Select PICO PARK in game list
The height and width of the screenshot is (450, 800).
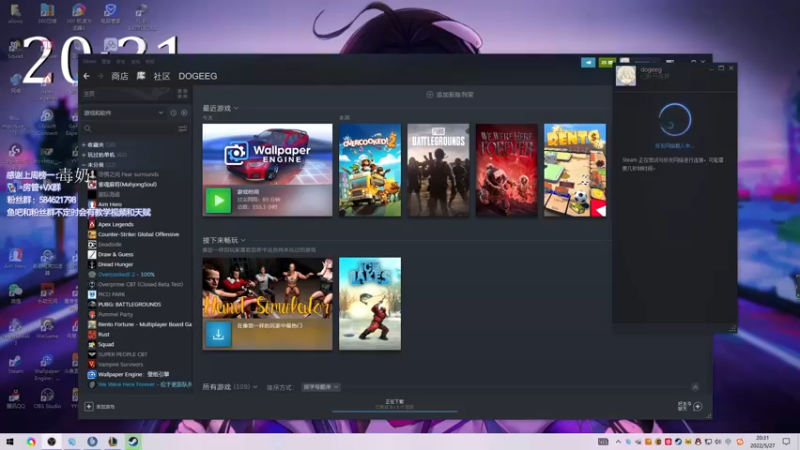coord(111,294)
